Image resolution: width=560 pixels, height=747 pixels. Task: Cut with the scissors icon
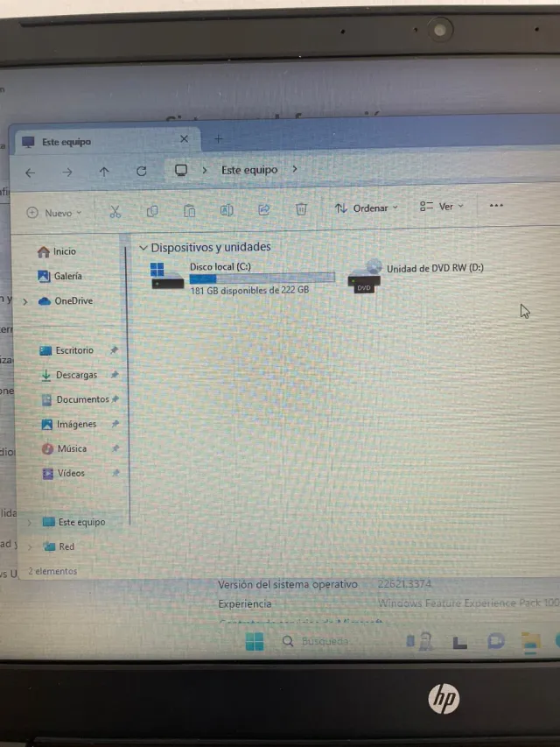point(115,212)
